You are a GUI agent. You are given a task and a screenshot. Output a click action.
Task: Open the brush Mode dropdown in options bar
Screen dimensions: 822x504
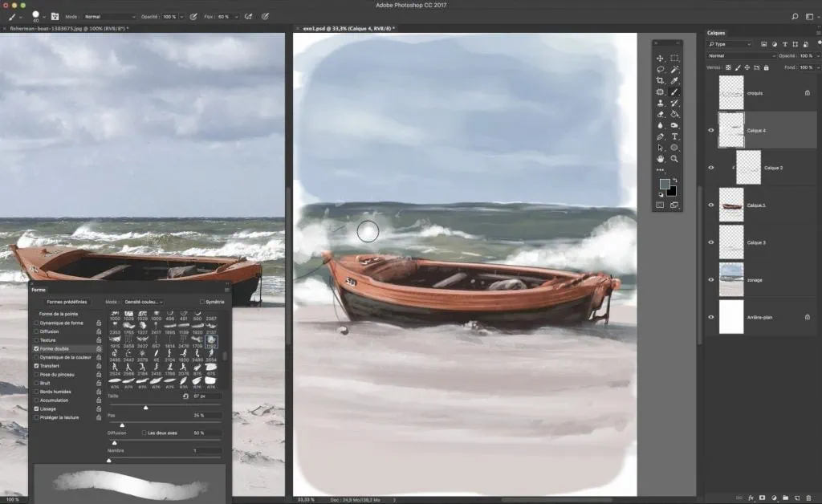point(110,16)
